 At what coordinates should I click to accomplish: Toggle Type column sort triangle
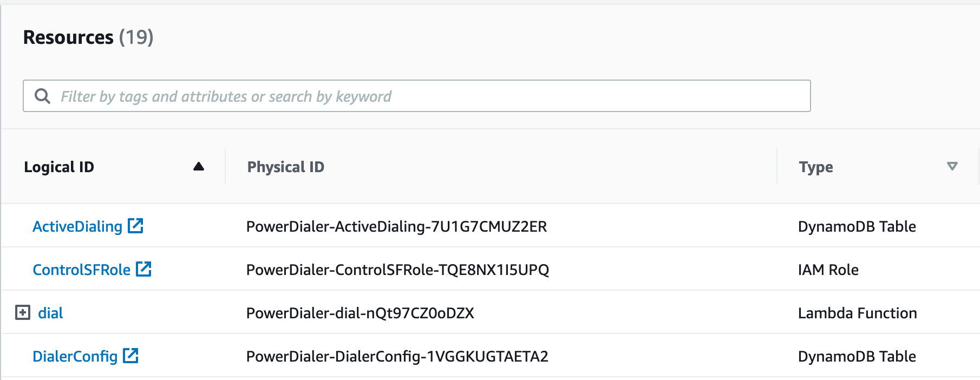coord(952,166)
